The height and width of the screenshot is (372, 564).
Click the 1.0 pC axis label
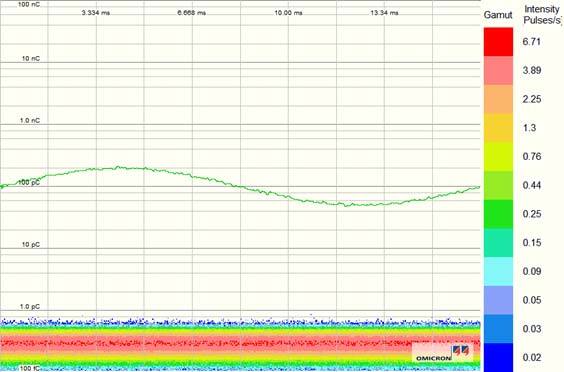(x=30, y=307)
